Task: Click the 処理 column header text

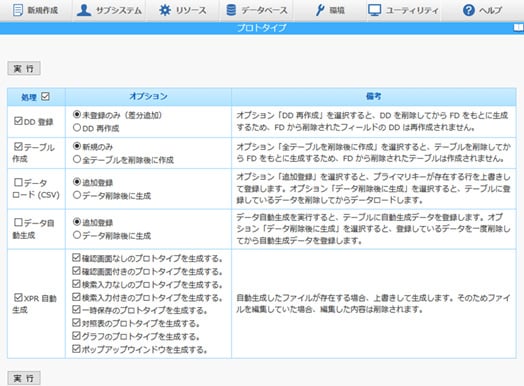Action: point(29,97)
